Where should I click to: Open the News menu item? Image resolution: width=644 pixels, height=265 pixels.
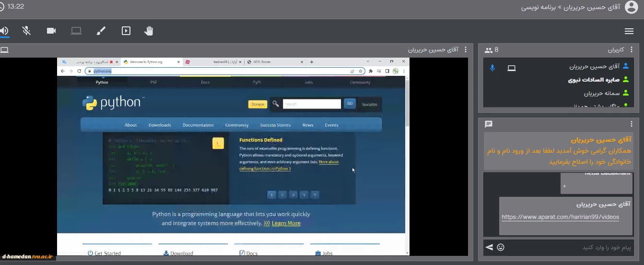point(308,125)
